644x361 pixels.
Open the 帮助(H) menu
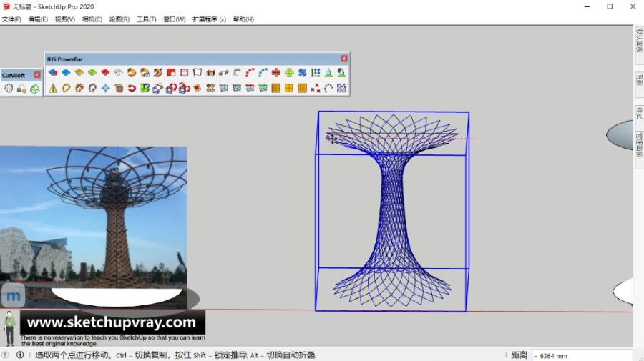coord(243,19)
